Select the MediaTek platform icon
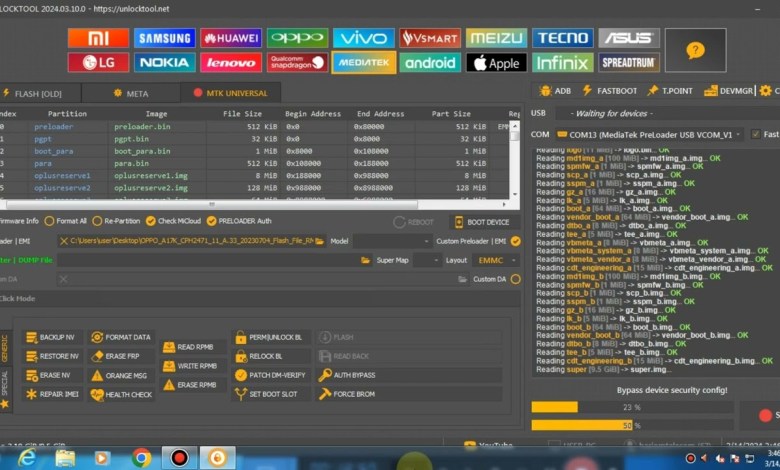The height and width of the screenshot is (470, 780). point(364,63)
